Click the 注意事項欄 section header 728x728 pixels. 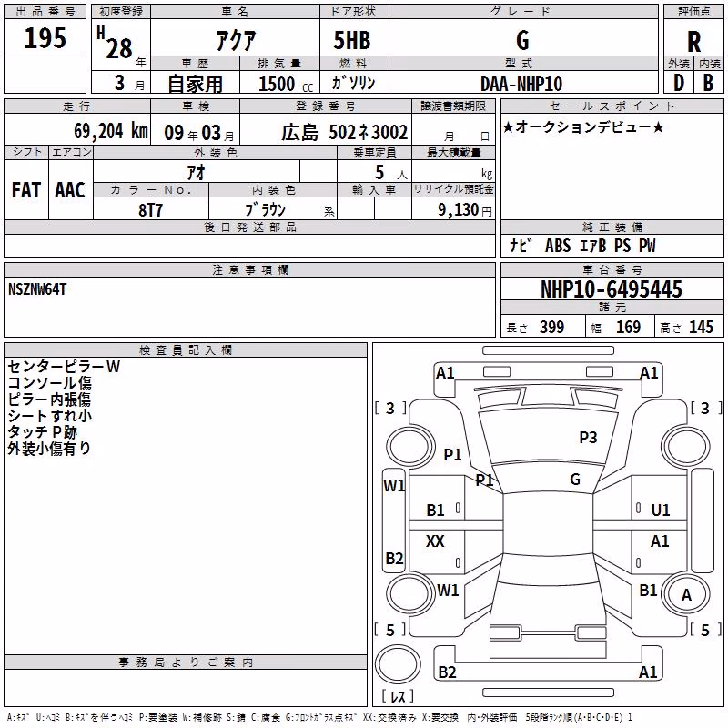click(249, 270)
